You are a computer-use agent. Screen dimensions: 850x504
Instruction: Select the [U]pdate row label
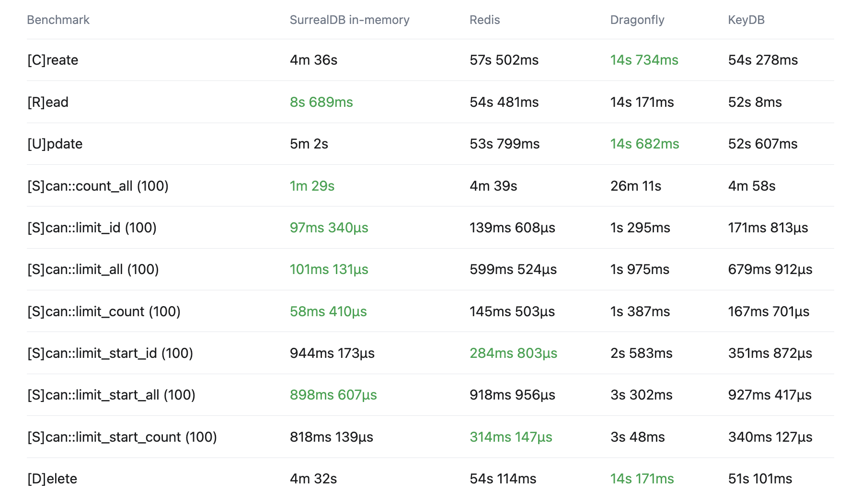(55, 144)
